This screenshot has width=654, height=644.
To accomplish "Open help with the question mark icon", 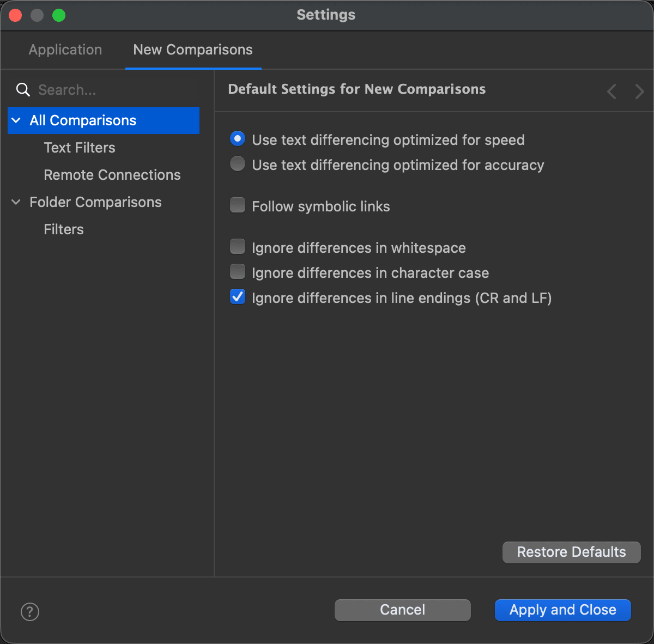I will [30, 611].
